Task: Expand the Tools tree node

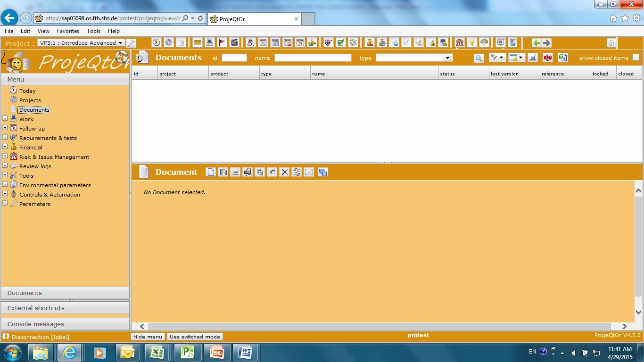Action: pos(5,175)
